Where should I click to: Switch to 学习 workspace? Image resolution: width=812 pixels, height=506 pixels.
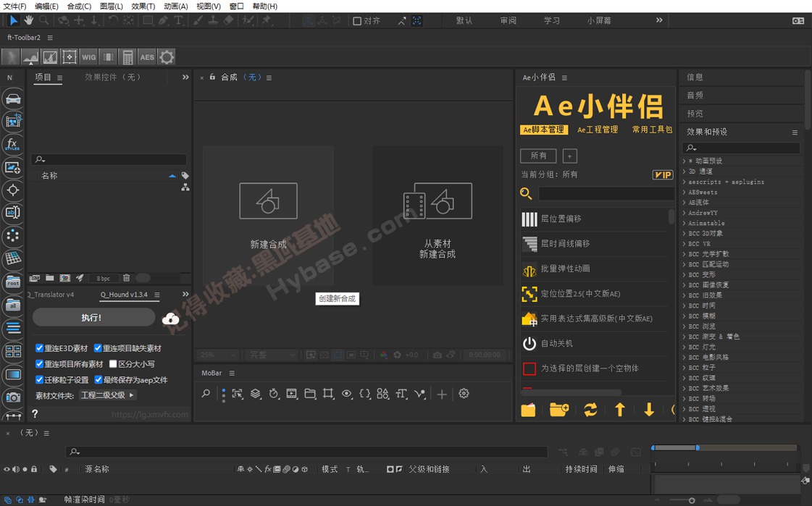(551, 21)
